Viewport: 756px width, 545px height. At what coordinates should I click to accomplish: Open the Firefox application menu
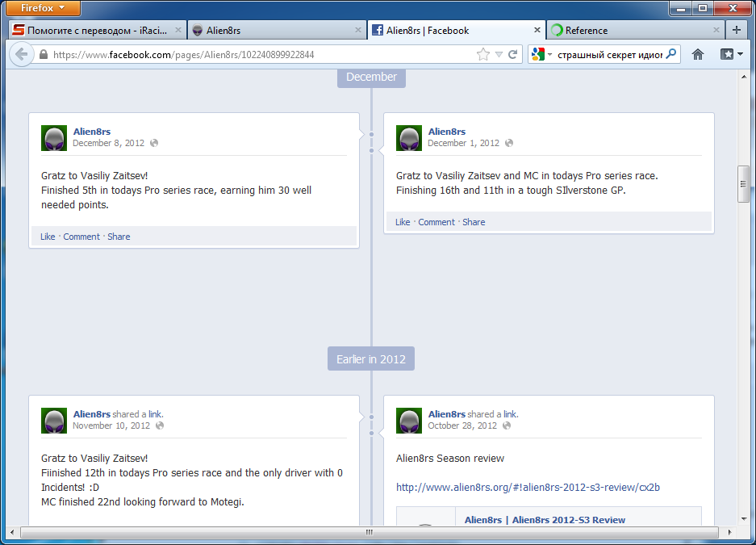coord(44,8)
